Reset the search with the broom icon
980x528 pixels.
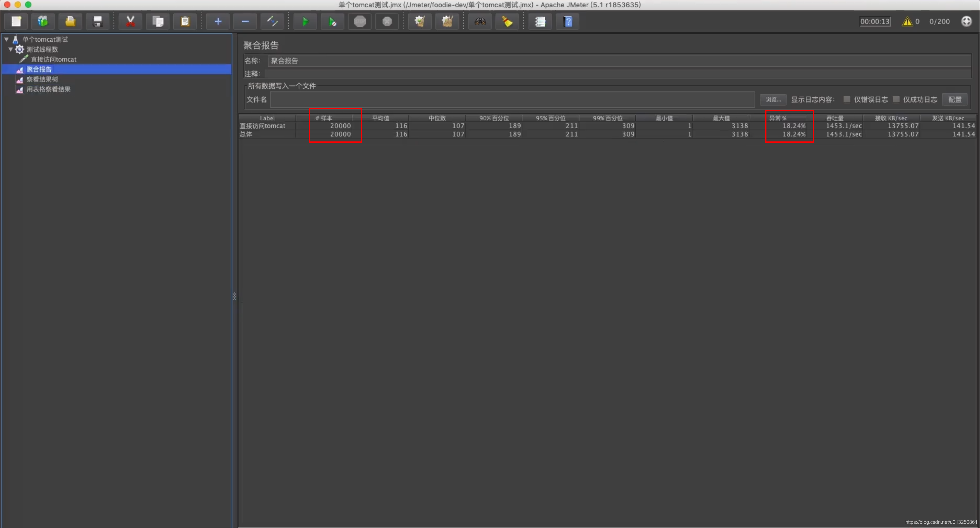click(507, 21)
